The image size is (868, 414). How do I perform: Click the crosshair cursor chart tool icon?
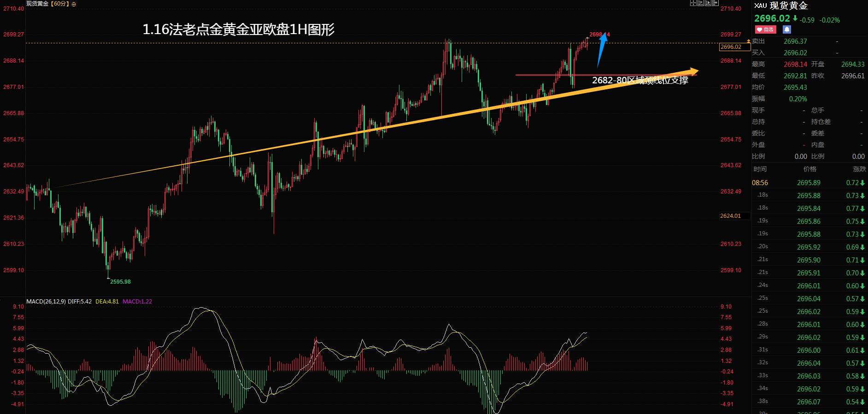[x=693, y=3]
